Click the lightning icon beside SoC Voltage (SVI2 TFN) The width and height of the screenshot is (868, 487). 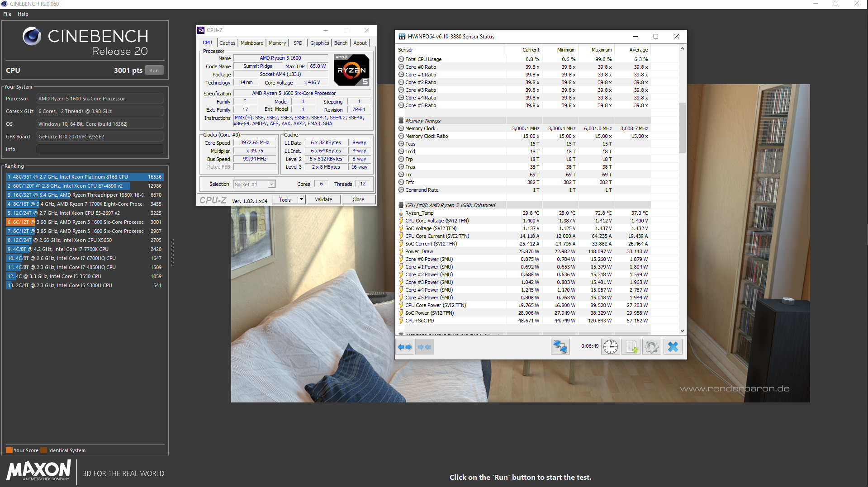pos(401,228)
